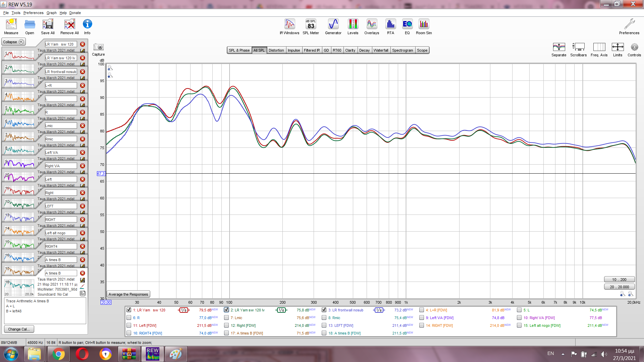The height and width of the screenshot is (362, 644).
Task: Uncheck the LR Yam sw 120 trace
Action: (x=129, y=310)
